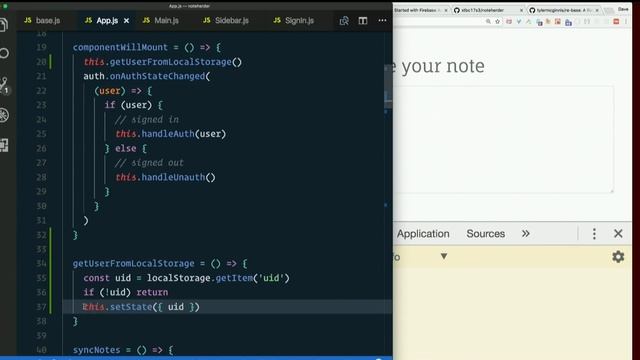Switch to the DevTools Sources tab
Viewport: 640px width, 360px height.
(486, 233)
